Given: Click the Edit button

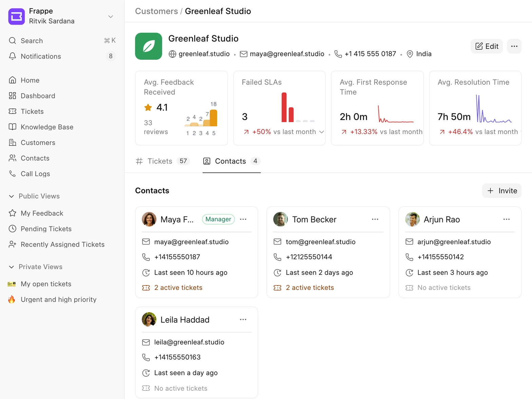Looking at the screenshot, I should click(487, 46).
